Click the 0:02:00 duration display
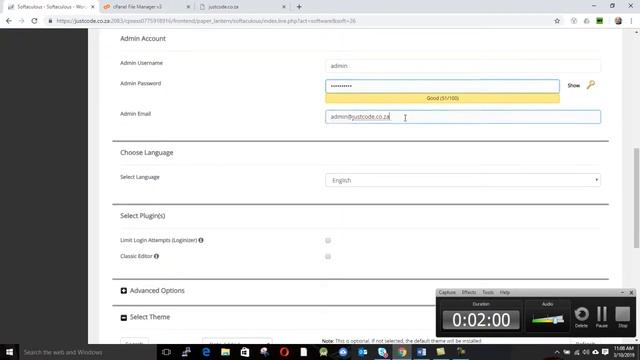Viewport: 640px width, 360px height. pyautogui.click(x=481, y=320)
